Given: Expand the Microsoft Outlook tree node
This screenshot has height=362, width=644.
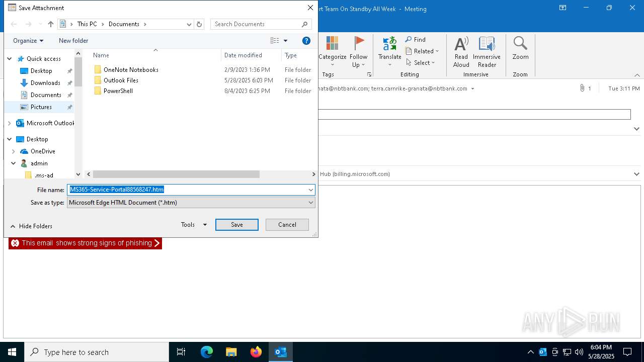Looking at the screenshot, I should pyautogui.click(x=9, y=123).
